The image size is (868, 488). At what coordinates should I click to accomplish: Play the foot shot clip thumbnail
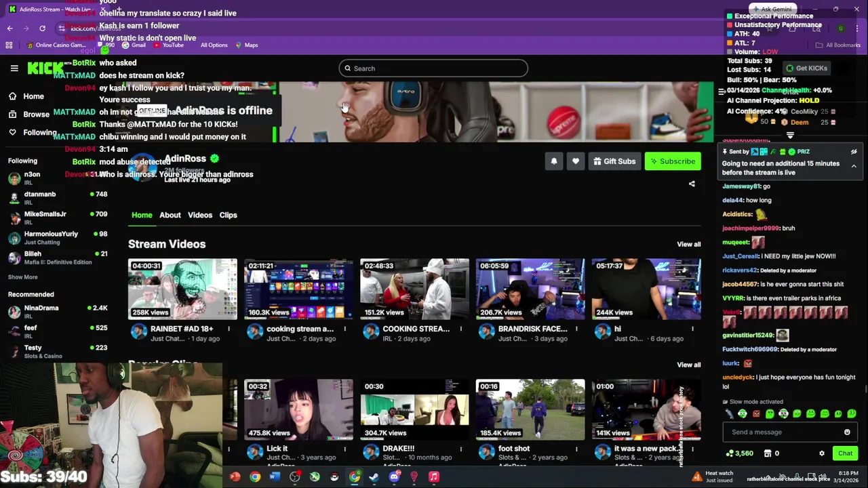pos(530,409)
